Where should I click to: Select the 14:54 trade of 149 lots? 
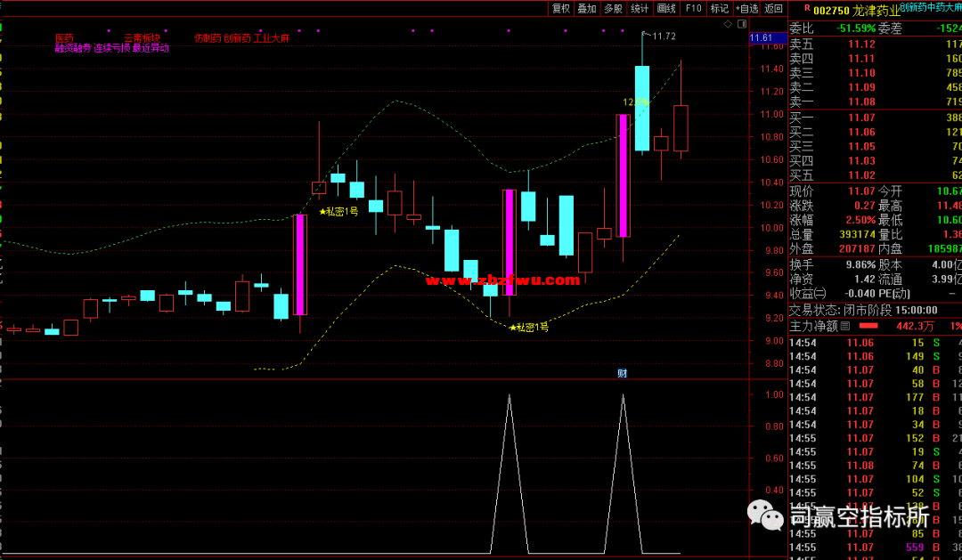coord(875,356)
